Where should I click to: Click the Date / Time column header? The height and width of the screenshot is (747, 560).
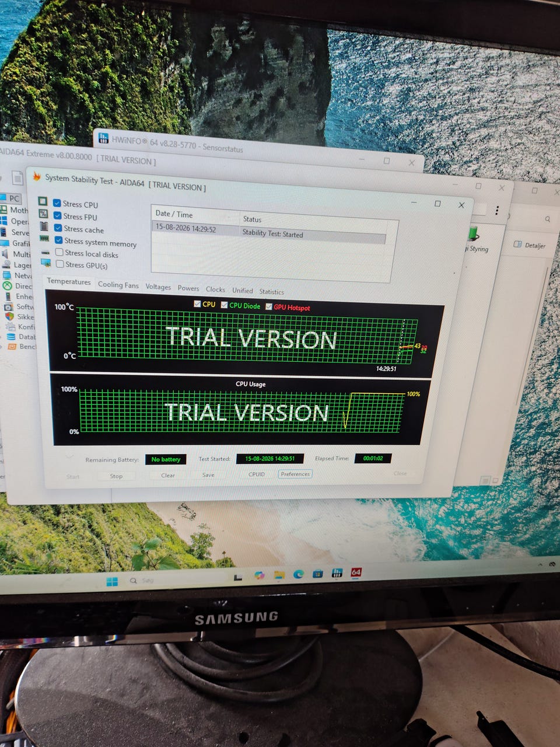click(x=195, y=214)
